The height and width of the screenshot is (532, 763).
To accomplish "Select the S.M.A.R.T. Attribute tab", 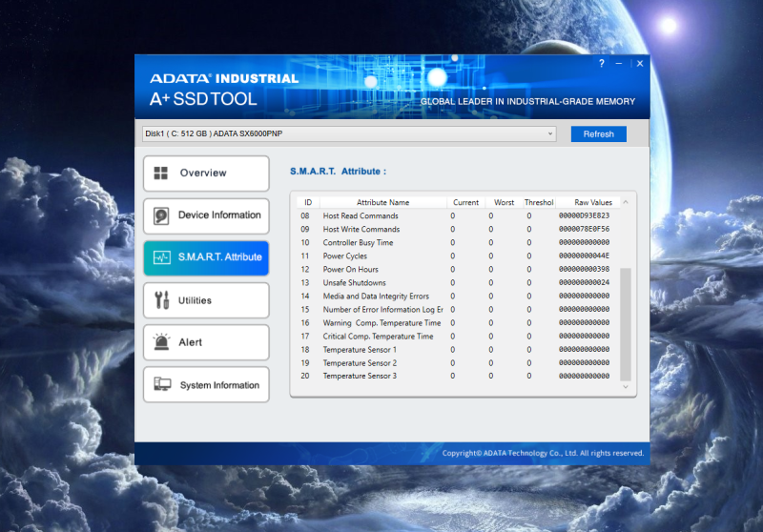I will coord(206,257).
